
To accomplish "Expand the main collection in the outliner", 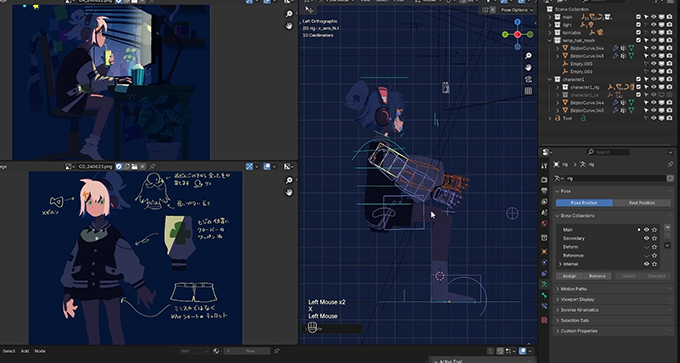I will pyautogui.click(x=550, y=17).
